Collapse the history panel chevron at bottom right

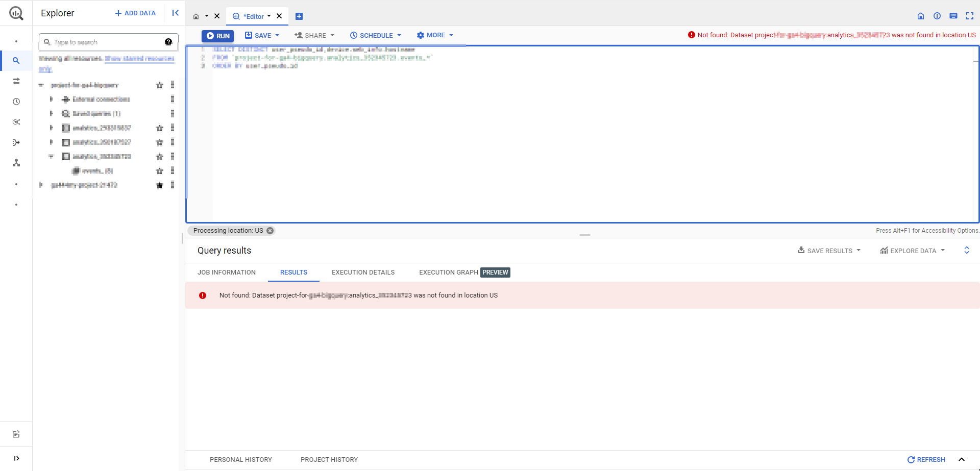[x=962, y=460]
